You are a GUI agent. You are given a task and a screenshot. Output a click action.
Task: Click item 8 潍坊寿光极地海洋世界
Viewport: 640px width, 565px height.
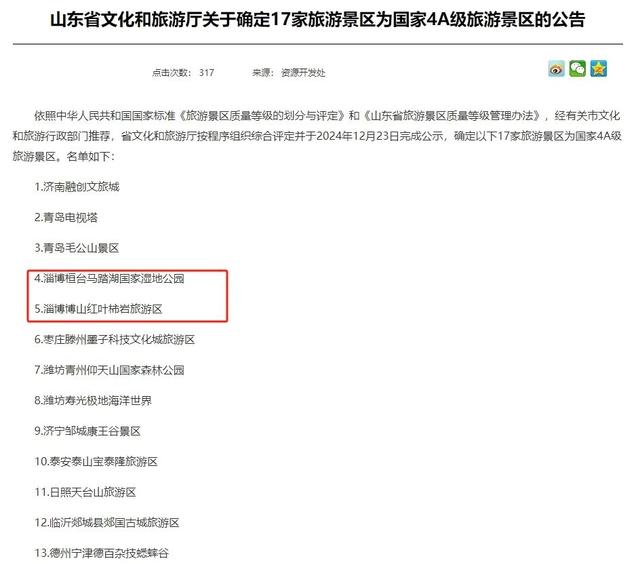point(93,401)
